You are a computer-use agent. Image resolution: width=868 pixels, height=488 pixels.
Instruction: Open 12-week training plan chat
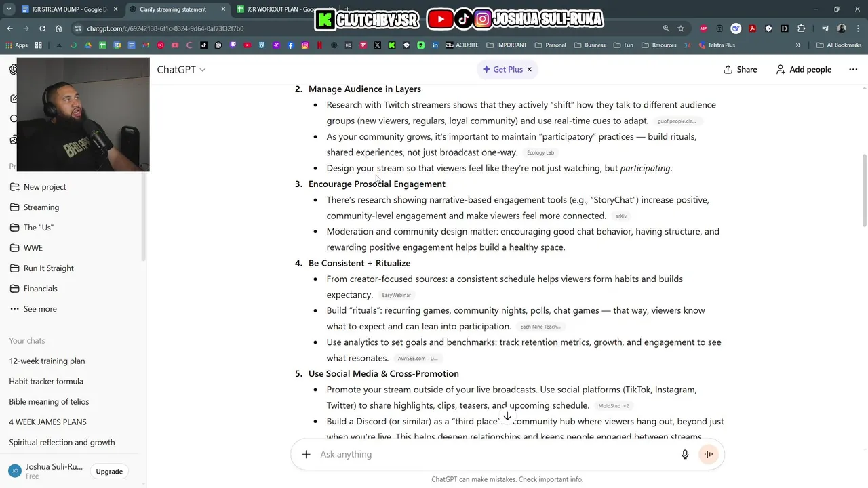click(x=47, y=361)
